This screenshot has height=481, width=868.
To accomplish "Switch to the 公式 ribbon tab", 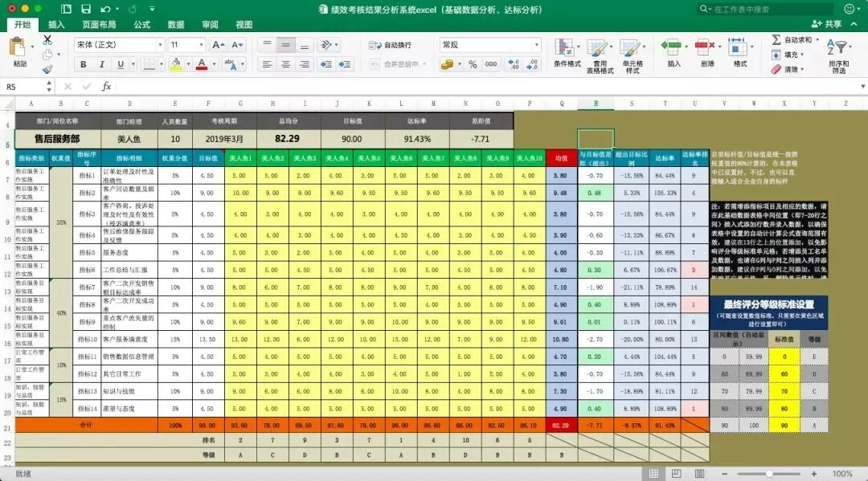I will coord(141,24).
